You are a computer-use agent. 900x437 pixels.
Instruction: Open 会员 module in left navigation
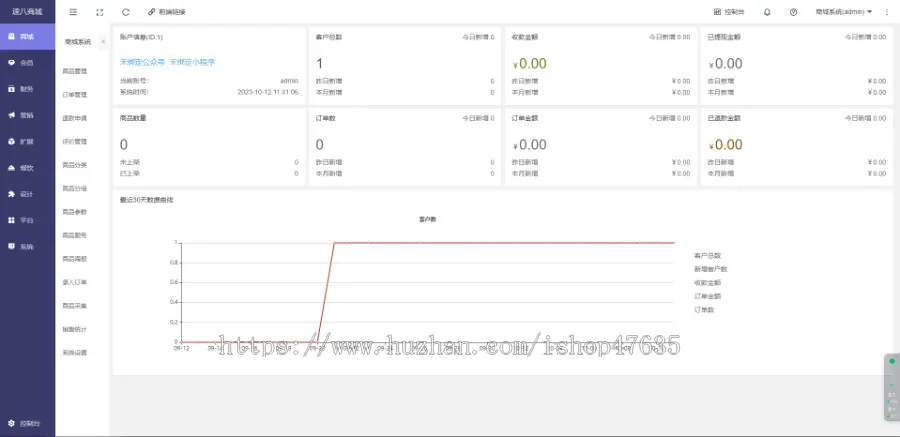tap(28, 63)
